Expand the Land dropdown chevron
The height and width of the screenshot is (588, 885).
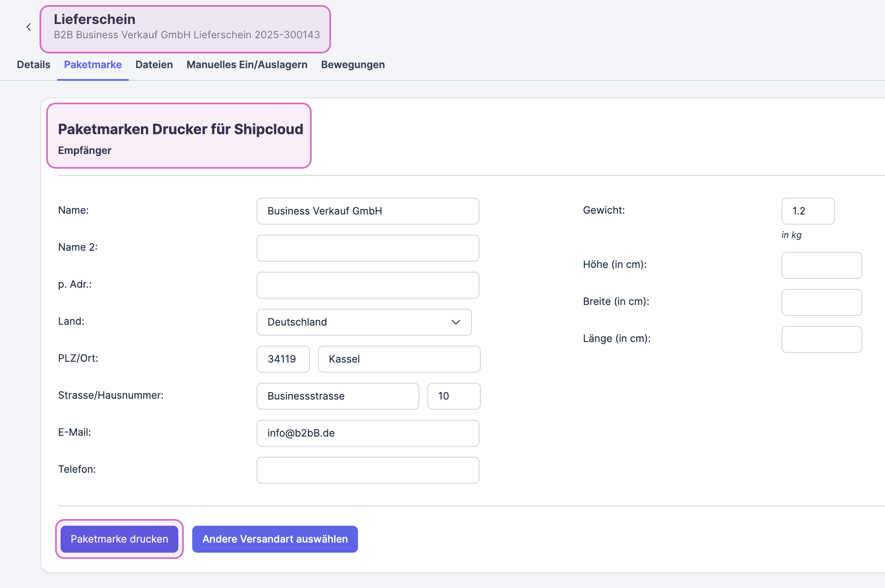(x=456, y=322)
